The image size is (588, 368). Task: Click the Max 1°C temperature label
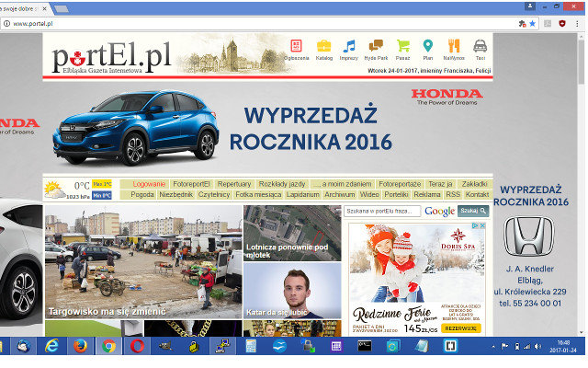tap(102, 184)
